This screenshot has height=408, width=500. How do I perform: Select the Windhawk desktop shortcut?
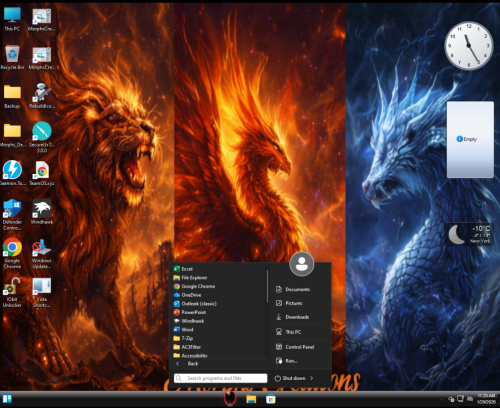[x=42, y=212]
